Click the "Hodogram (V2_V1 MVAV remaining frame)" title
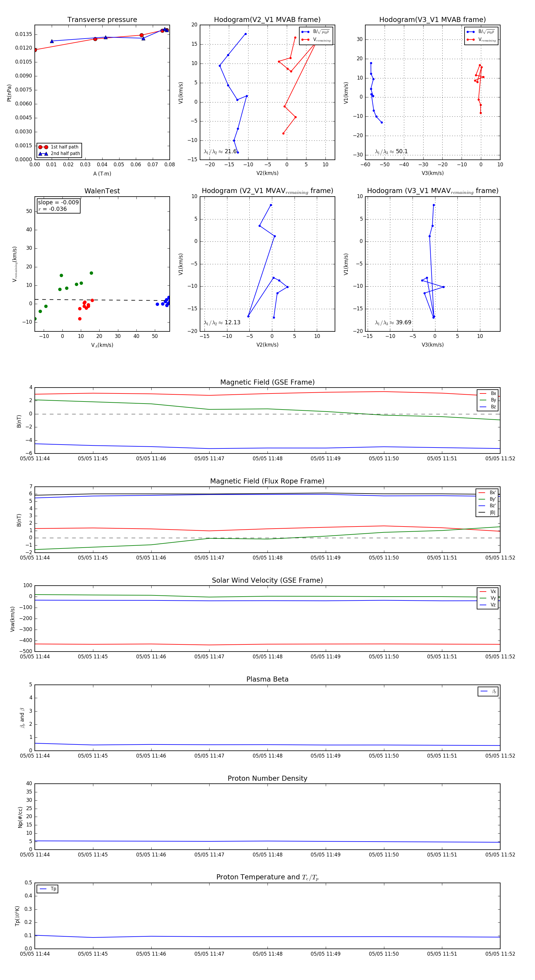 click(267, 191)
